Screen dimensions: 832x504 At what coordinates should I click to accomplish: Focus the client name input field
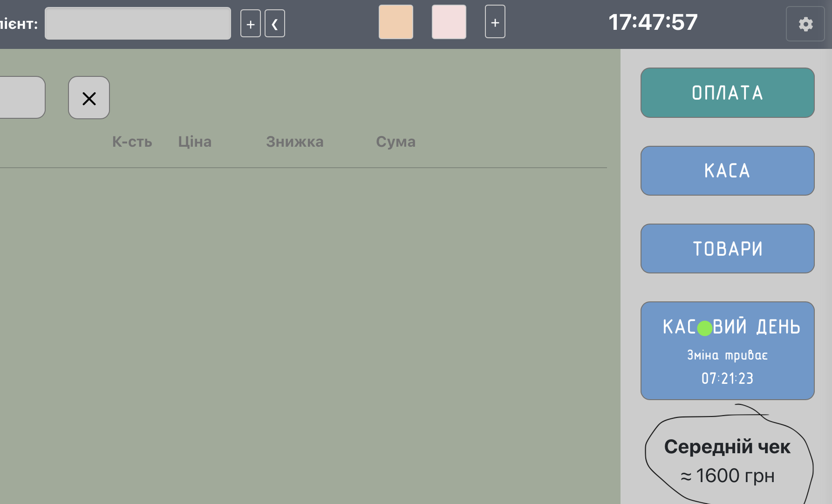click(137, 23)
